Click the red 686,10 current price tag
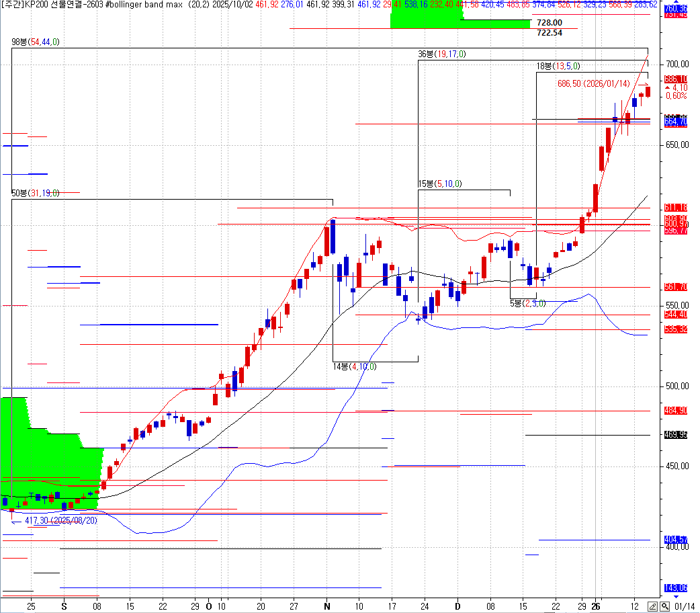Screen dimensions: 700x613 pos(675,79)
